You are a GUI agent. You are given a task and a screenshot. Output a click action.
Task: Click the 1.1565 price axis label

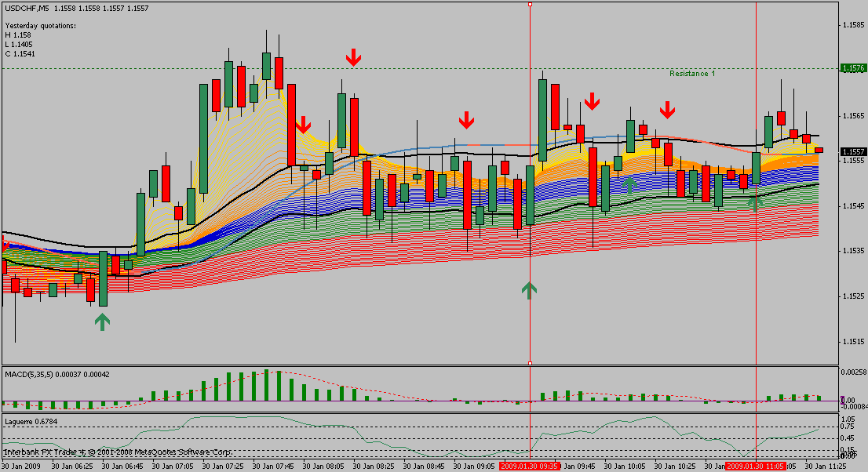854,116
